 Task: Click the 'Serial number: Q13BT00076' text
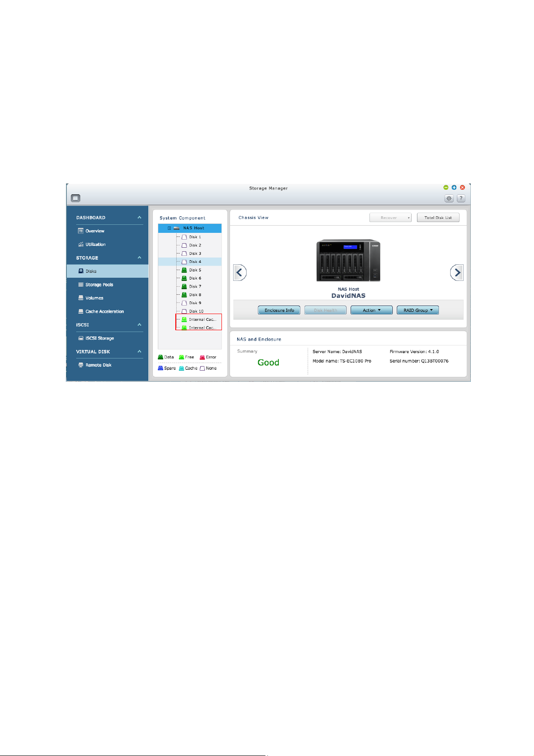[419, 361]
